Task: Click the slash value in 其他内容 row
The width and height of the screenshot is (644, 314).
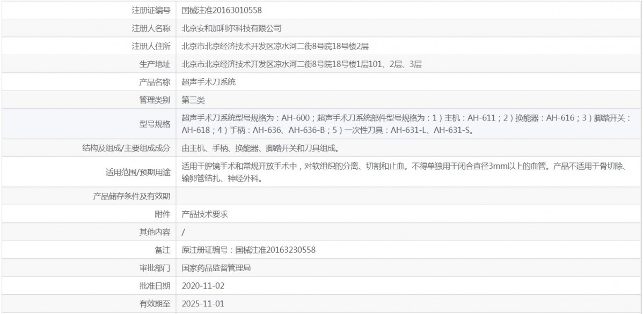Action: coord(184,231)
